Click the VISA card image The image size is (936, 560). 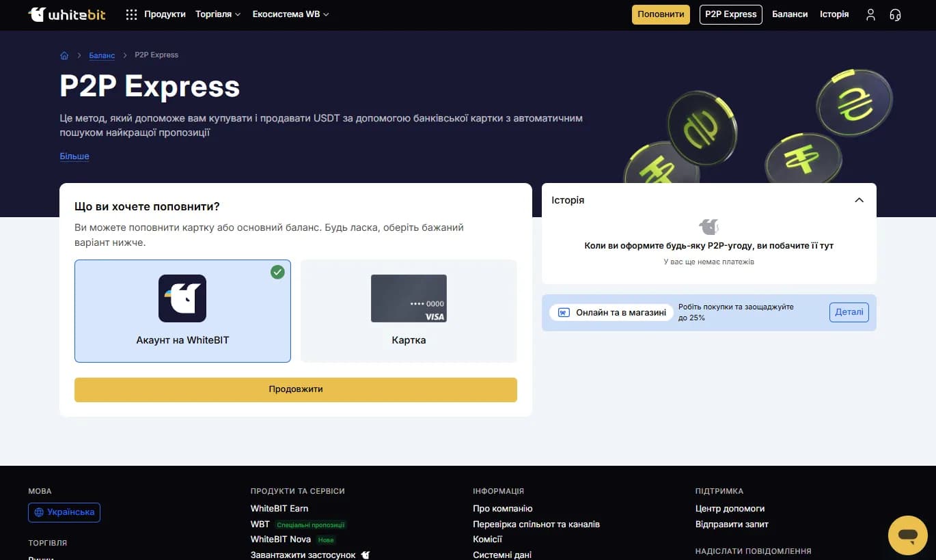(409, 298)
